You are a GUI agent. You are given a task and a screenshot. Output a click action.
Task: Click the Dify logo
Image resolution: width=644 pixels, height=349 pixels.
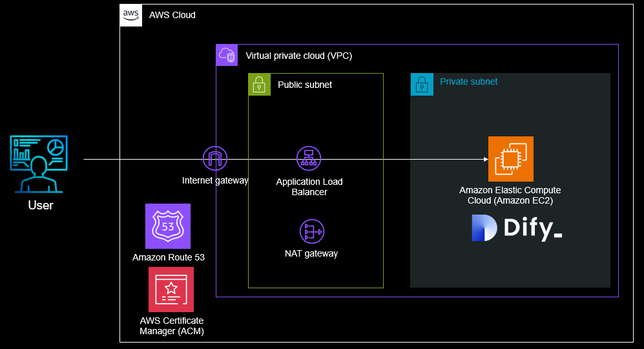517,227
